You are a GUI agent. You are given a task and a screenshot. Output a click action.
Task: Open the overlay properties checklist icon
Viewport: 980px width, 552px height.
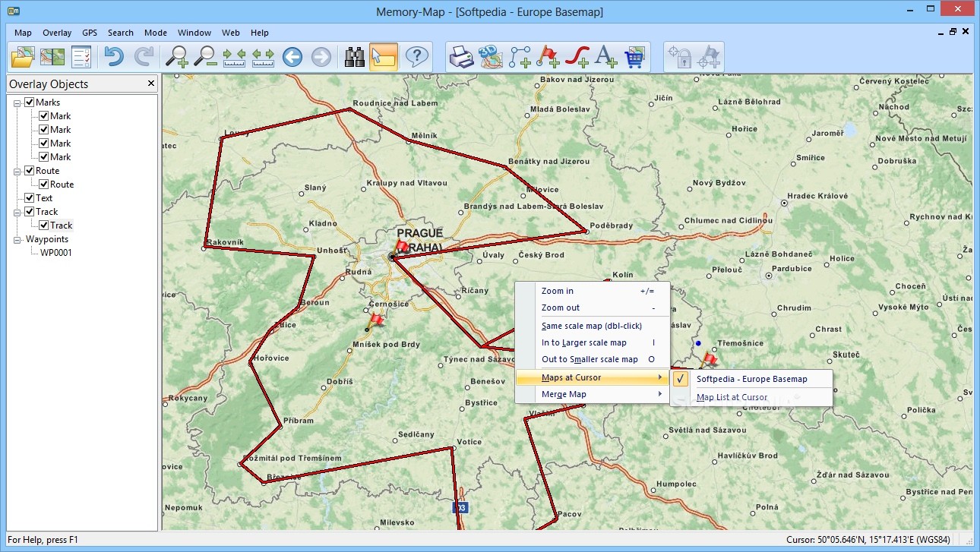[81, 57]
